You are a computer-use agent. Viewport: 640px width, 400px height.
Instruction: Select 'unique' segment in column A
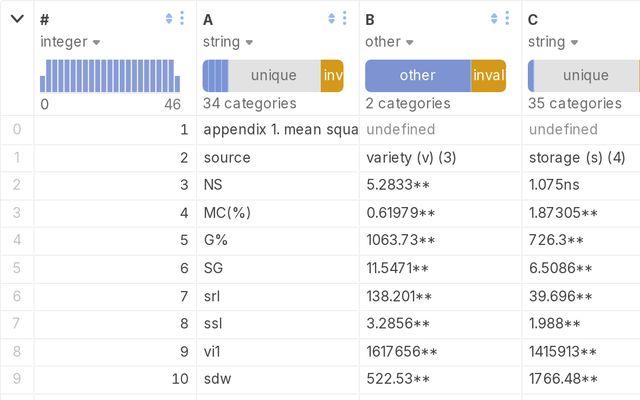tap(273, 76)
